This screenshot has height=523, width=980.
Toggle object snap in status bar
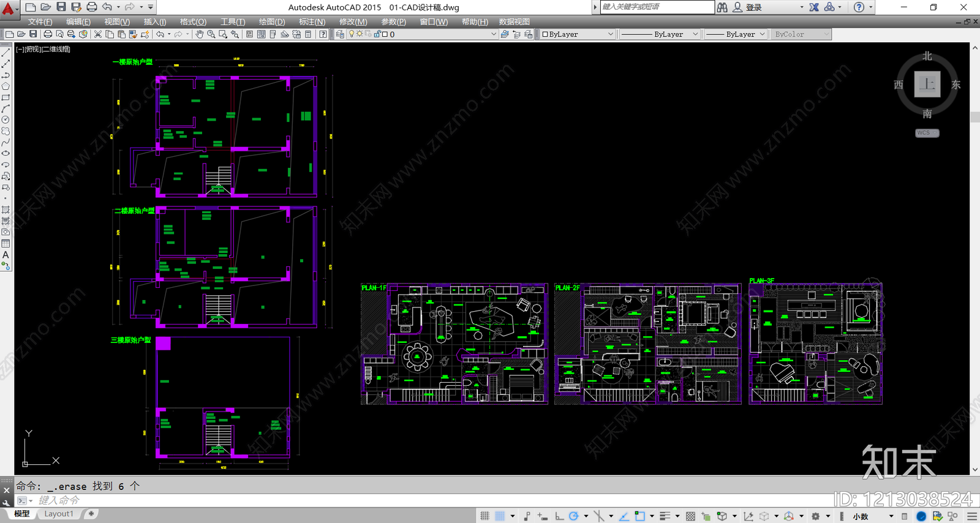(x=639, y=516)
